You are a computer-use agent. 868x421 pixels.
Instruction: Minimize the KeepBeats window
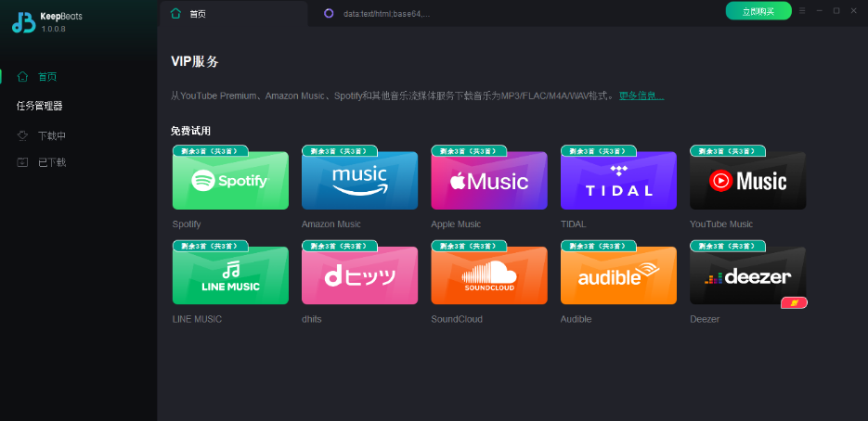pos(820,10)
